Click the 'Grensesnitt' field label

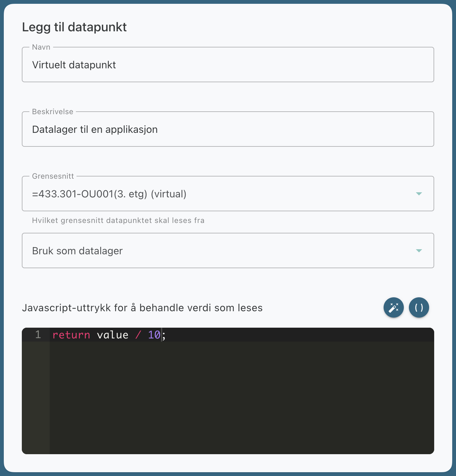[x=53, y=176]
